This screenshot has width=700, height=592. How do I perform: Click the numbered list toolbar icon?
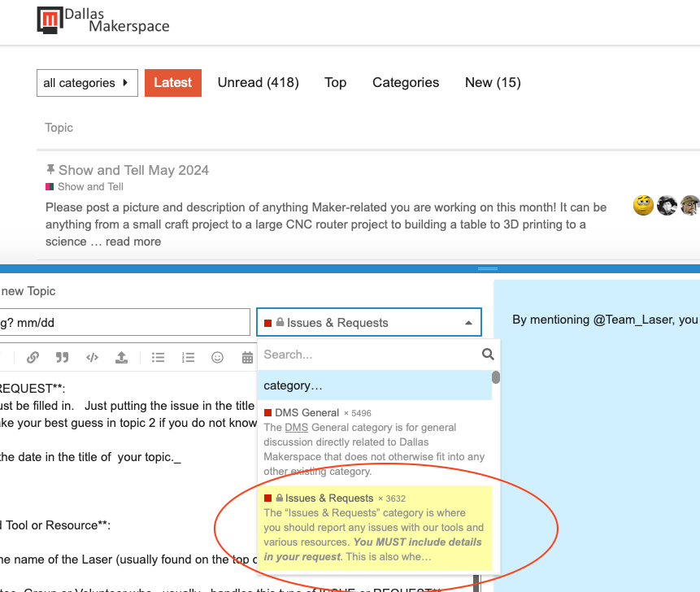click(x=188, y=357)
